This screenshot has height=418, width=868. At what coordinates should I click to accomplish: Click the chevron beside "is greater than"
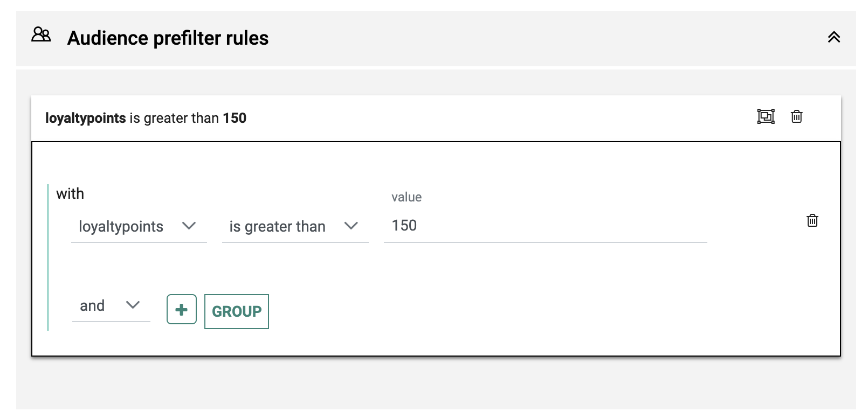pyautogui.click(x=351, y=226)
